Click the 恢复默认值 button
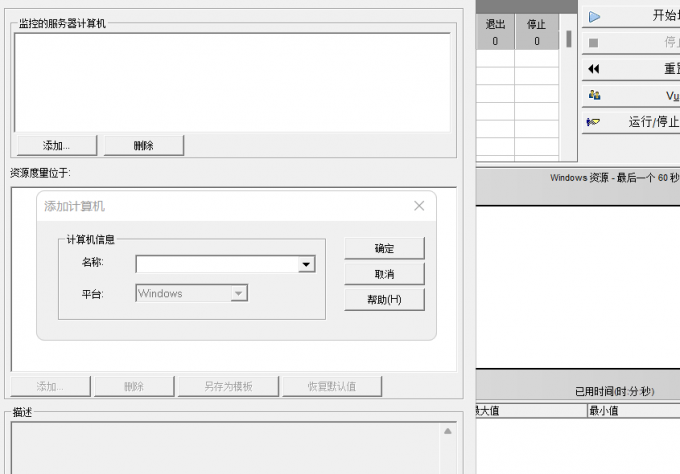 332,386
